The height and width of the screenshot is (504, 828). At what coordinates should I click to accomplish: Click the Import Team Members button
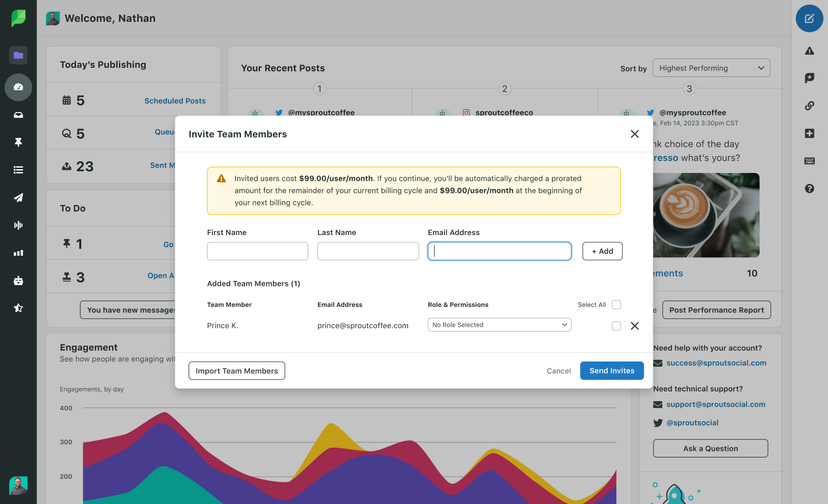point(236,370)
